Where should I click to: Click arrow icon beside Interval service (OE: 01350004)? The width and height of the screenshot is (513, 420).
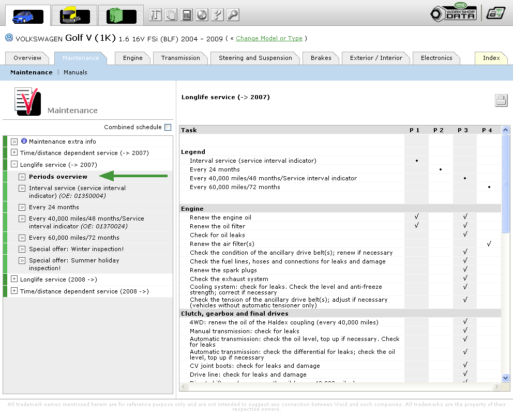(x=22, y=189)
